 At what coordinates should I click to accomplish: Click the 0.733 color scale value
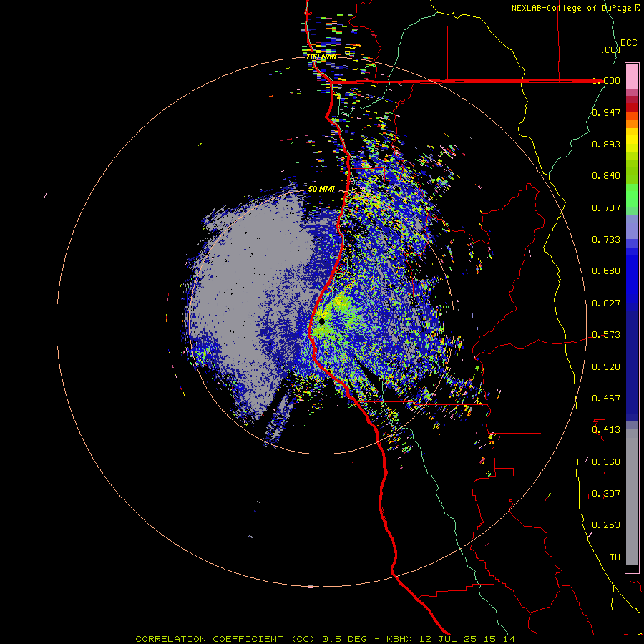point(606,240)
